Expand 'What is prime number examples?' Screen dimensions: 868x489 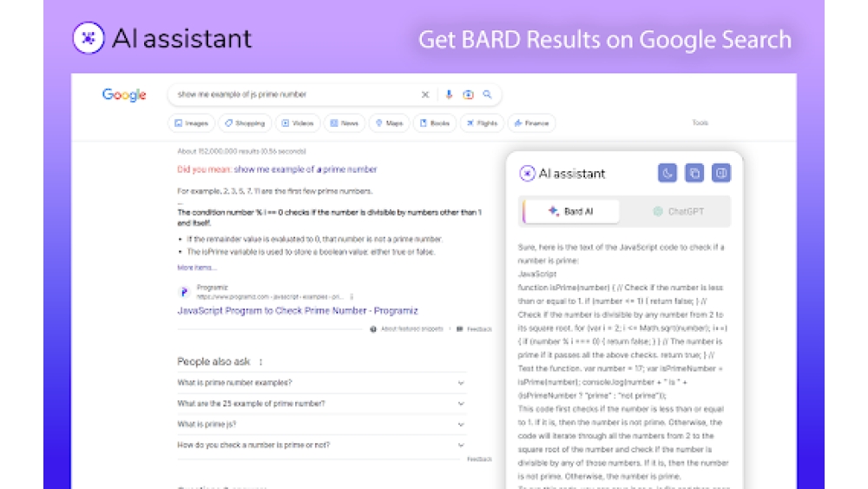point(321,383)
